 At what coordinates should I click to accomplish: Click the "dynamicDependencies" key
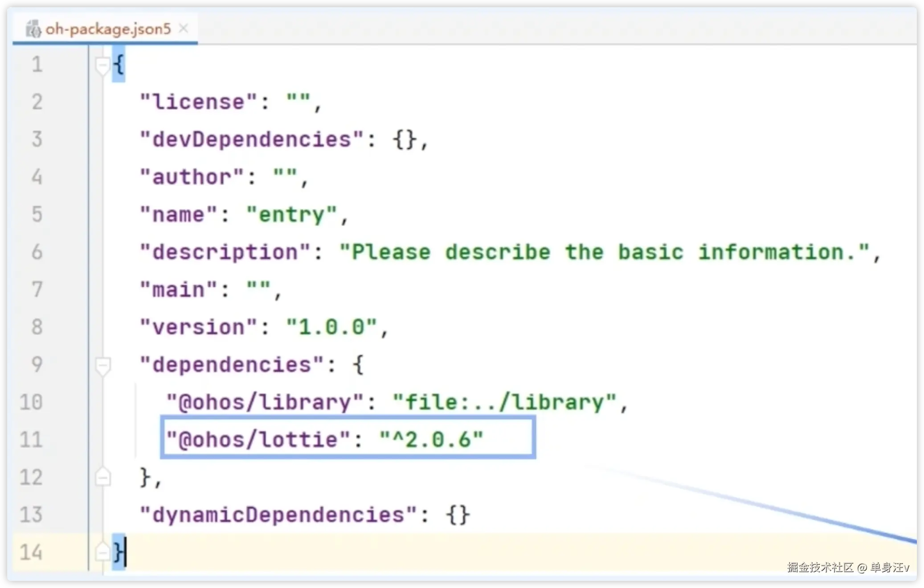coord(278,515)
